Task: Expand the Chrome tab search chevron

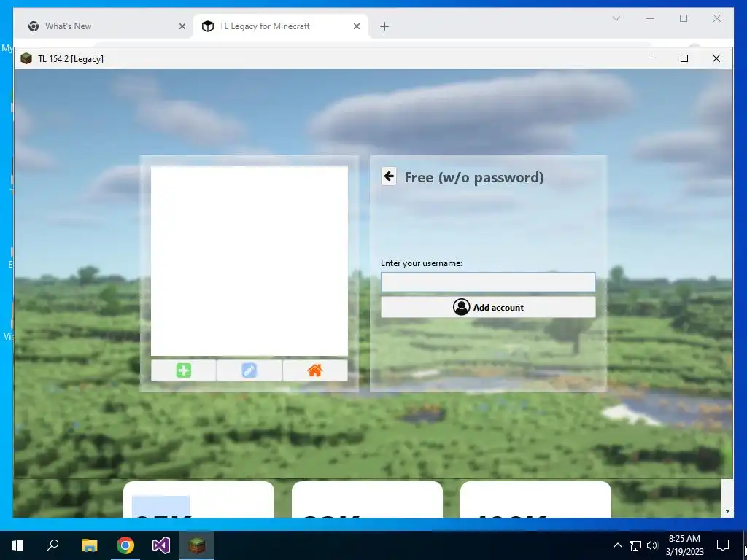Action: (616, 18)
